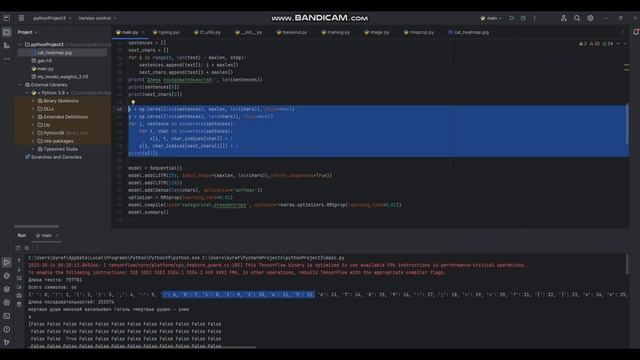Run the main configuration

(512, 18)
